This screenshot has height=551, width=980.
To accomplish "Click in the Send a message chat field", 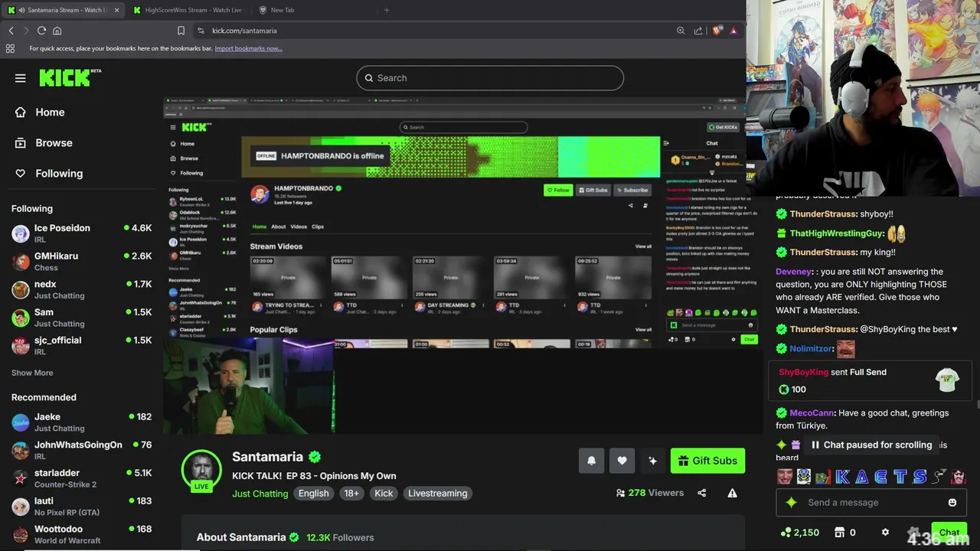I will coord(871,503).
